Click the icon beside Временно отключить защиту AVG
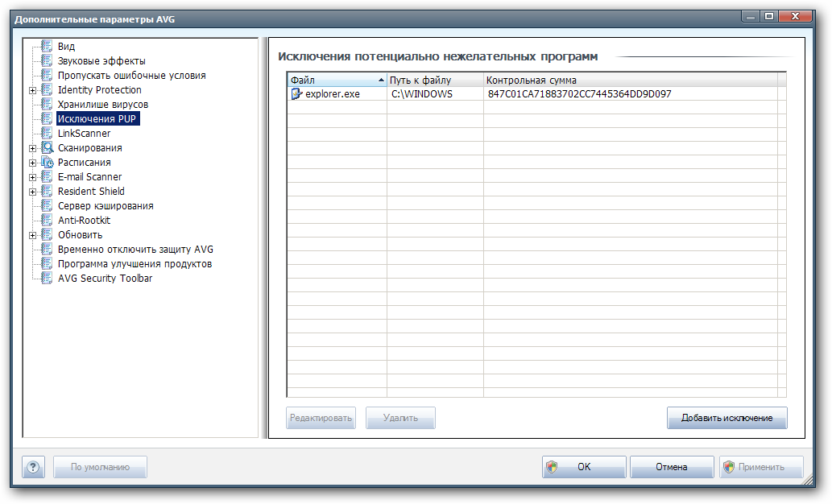The image size is (832, 504). [x=47, y=249]
